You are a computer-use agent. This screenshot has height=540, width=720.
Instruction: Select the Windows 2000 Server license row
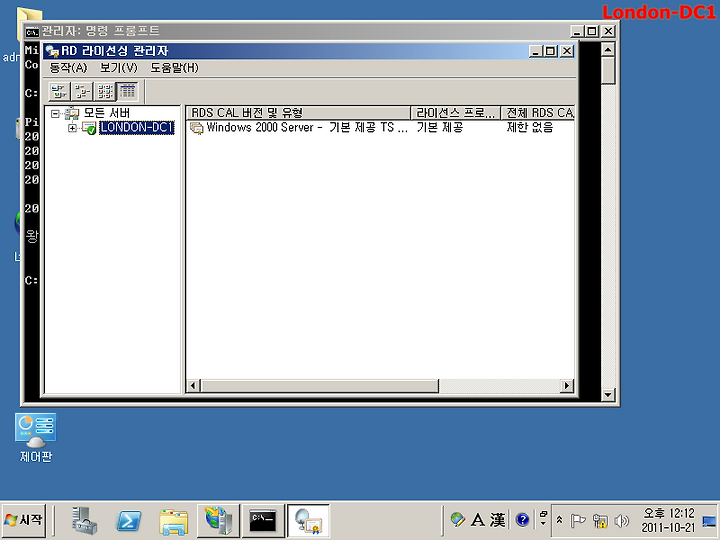click(x=380, y=128)
